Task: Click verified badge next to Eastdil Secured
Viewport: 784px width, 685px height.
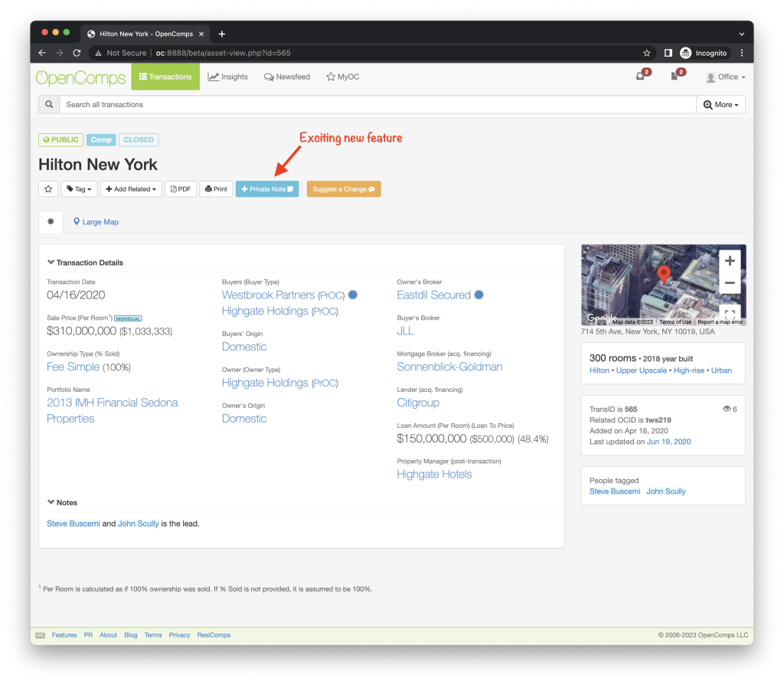Action: 479,295
